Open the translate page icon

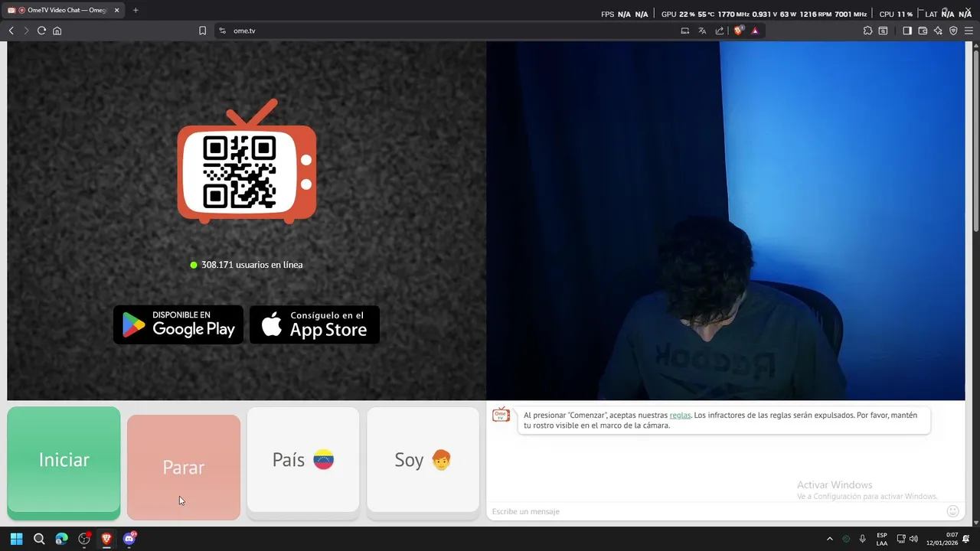pyautogui.click(x=702, y=31)
